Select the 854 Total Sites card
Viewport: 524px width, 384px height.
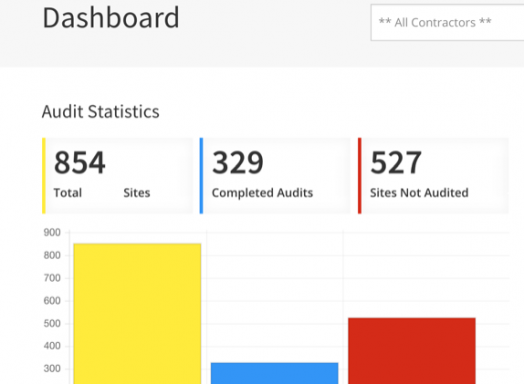(x=118, y=175)
